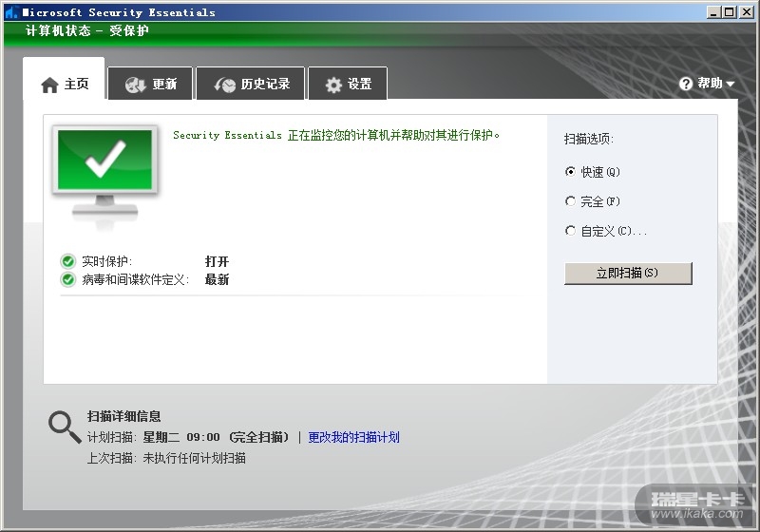760x532 pixels.
Task: Click green check icon beside 病毒和间谍软件定义
Action: pos(67,279)
